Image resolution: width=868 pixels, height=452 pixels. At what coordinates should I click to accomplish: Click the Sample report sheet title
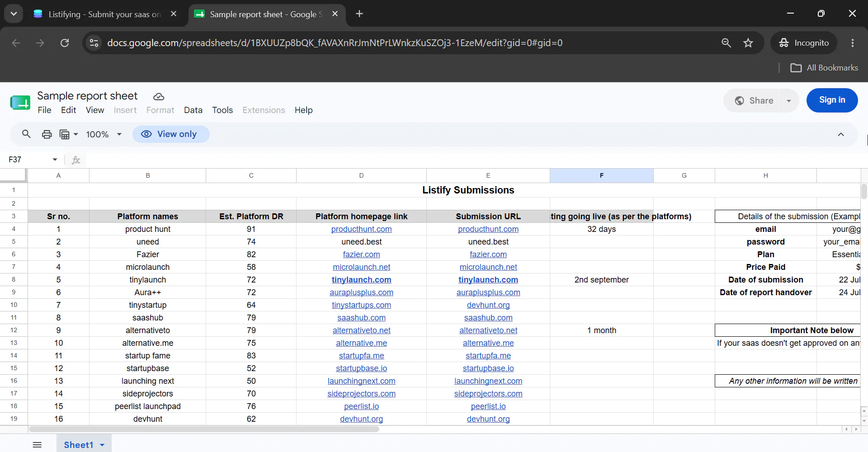tap(87, 96)
